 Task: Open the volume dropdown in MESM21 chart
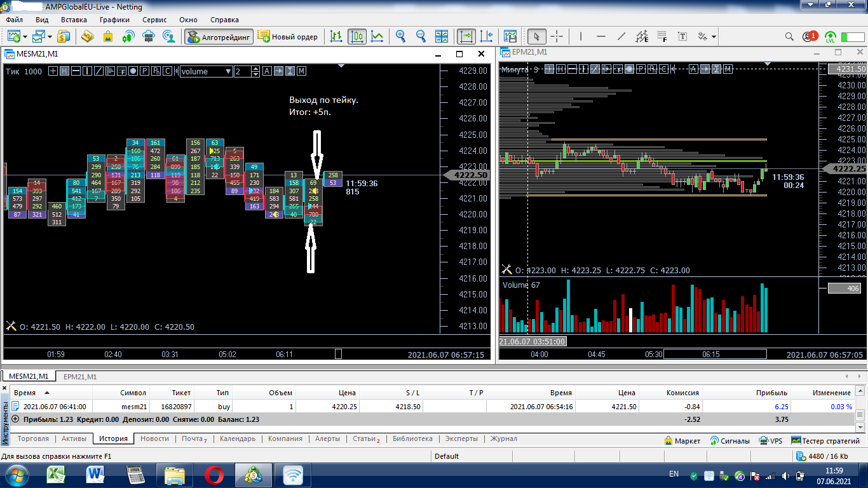206,71
